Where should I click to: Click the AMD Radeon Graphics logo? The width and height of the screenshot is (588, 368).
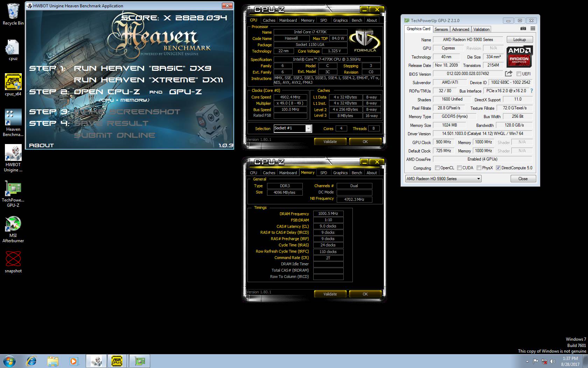(x=519, y=56)
